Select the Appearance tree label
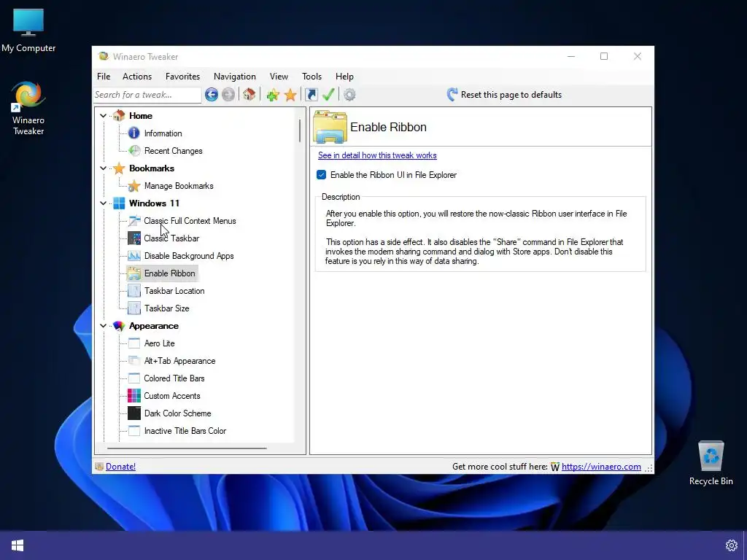The image size is (747, 560). (153, 326)
